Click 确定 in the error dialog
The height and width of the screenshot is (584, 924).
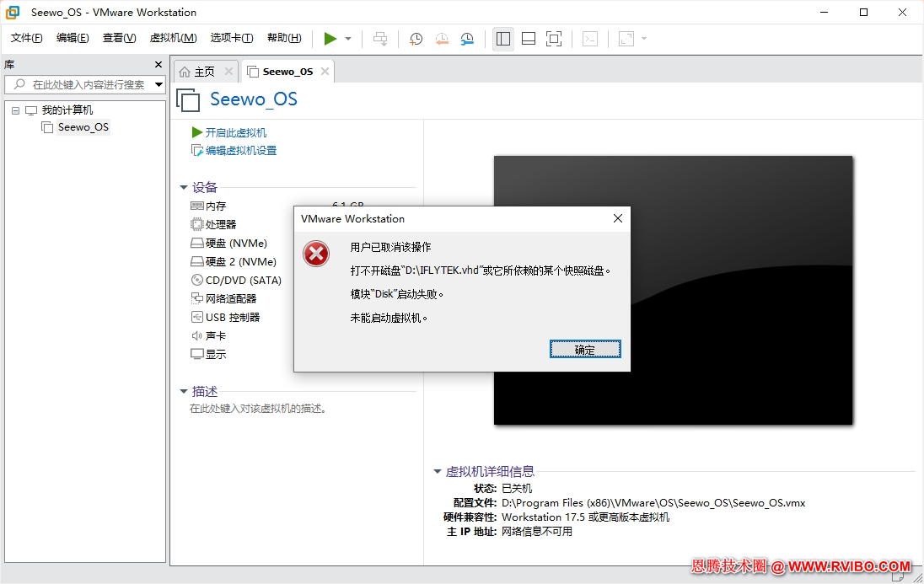(584, 350)
